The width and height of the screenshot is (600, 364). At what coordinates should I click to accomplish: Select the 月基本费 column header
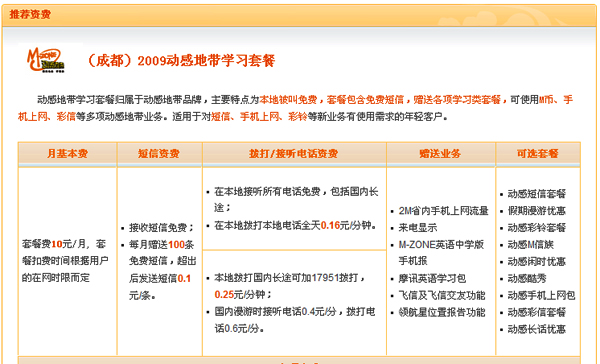[67, 153]
